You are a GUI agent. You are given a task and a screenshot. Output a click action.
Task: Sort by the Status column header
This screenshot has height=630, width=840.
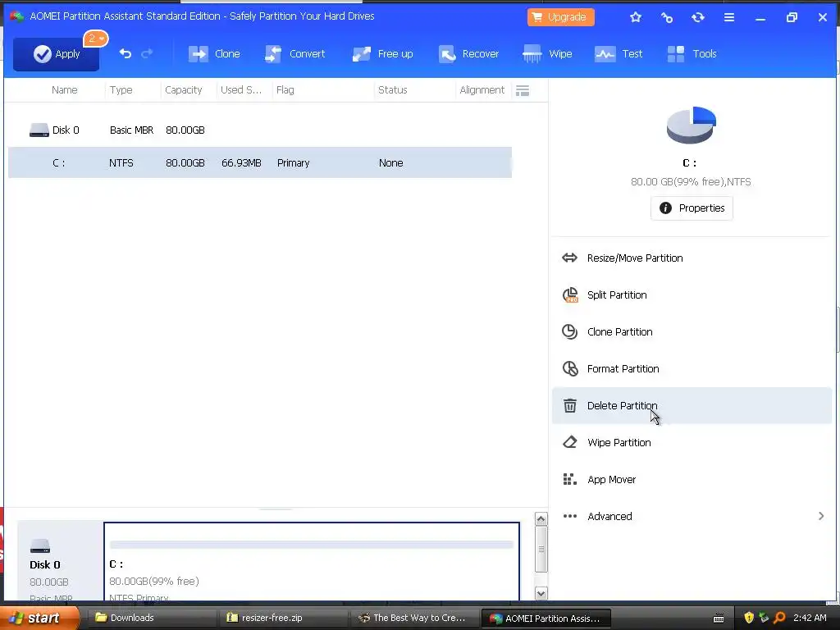(x=393, y=90)
